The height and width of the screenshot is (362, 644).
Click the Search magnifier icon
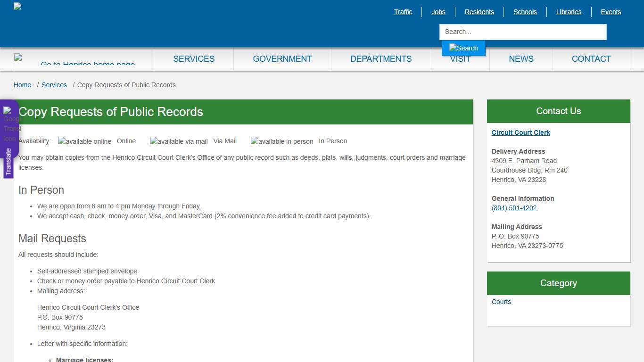pos(463,48)
